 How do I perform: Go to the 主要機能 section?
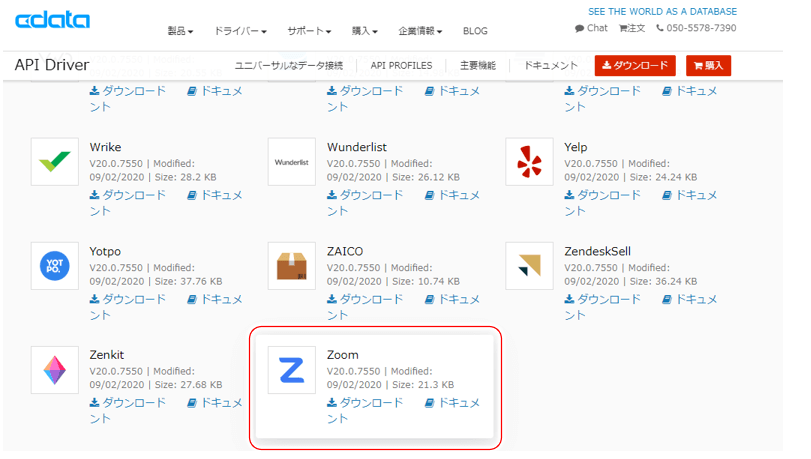point(478,66)
